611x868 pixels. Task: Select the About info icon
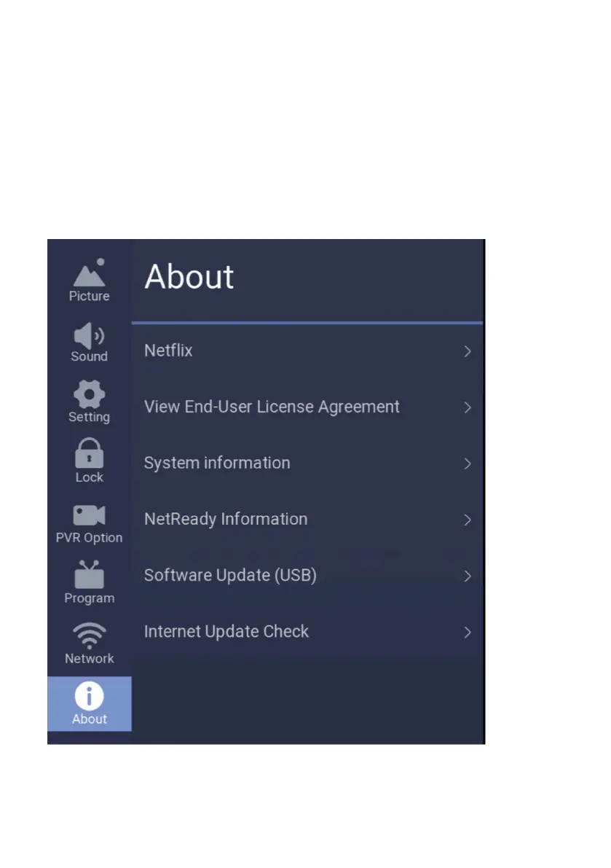tap(89, 696)
